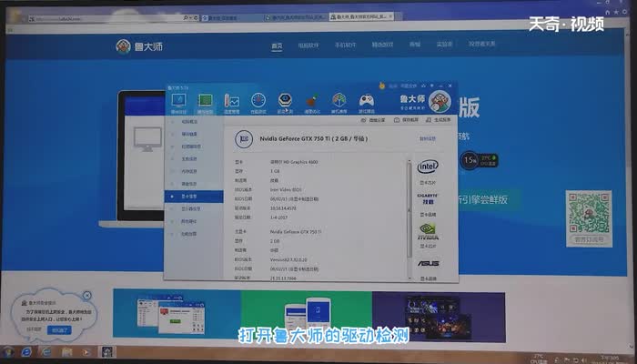Open the monitor-shaped hardware checkup icon in Lu Dashi toolbar

pyautogui.click(x=178, y=103)
